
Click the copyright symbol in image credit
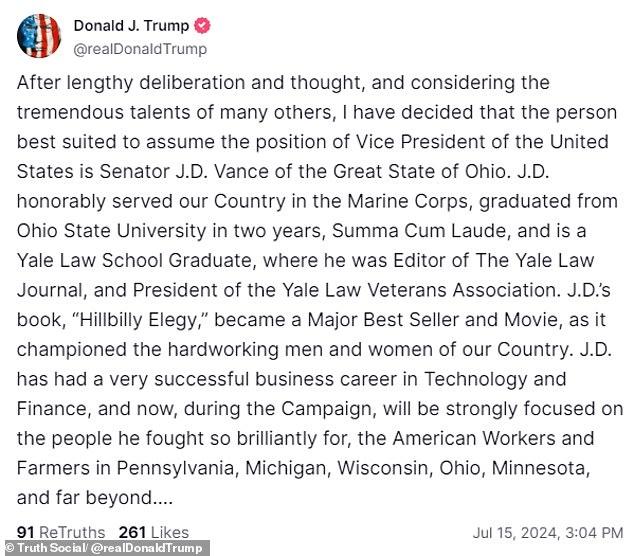coord(7,548)
